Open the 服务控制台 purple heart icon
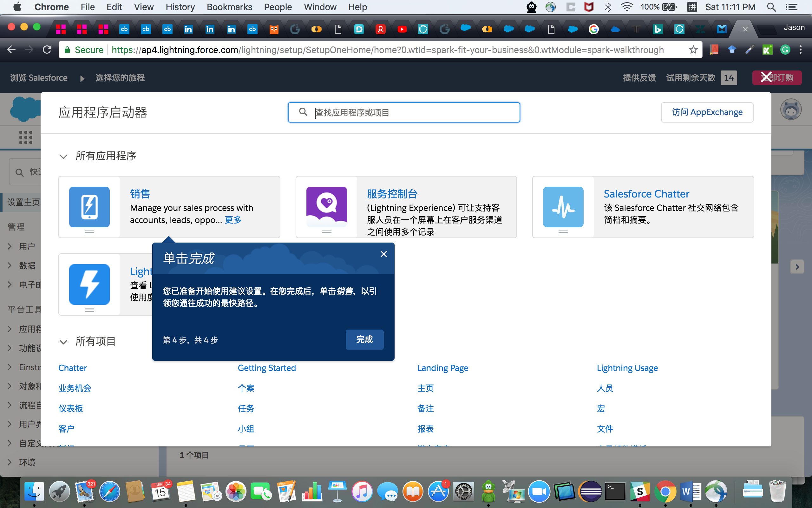The height and width of the screenshot is (508, 812). click(326, 207)
